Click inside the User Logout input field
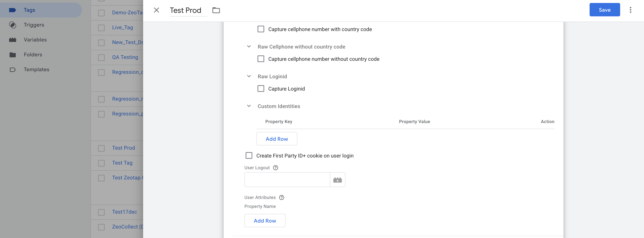 [287, 180]
